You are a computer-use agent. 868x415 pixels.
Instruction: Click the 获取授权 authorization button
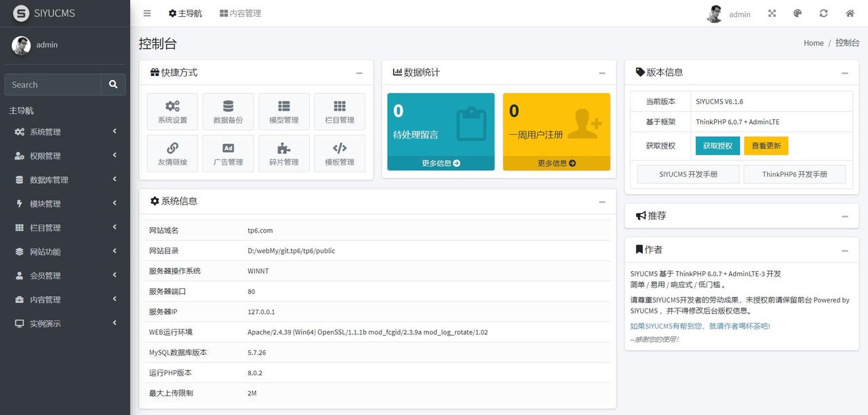point(717,145)
